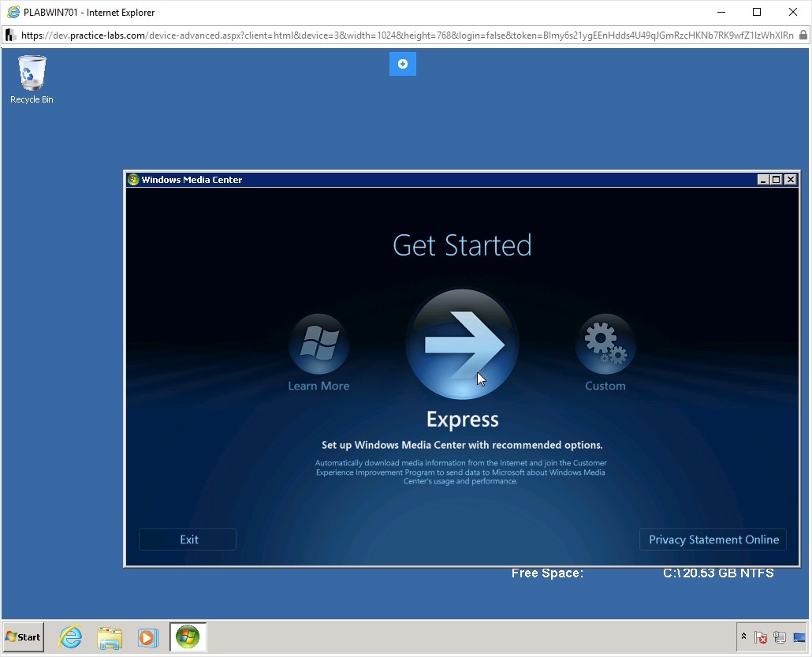Image resolution: width=812 pixels, height=657 pixels.
Task: Click the Free Space desktop label
Action: tap(547, 573)
